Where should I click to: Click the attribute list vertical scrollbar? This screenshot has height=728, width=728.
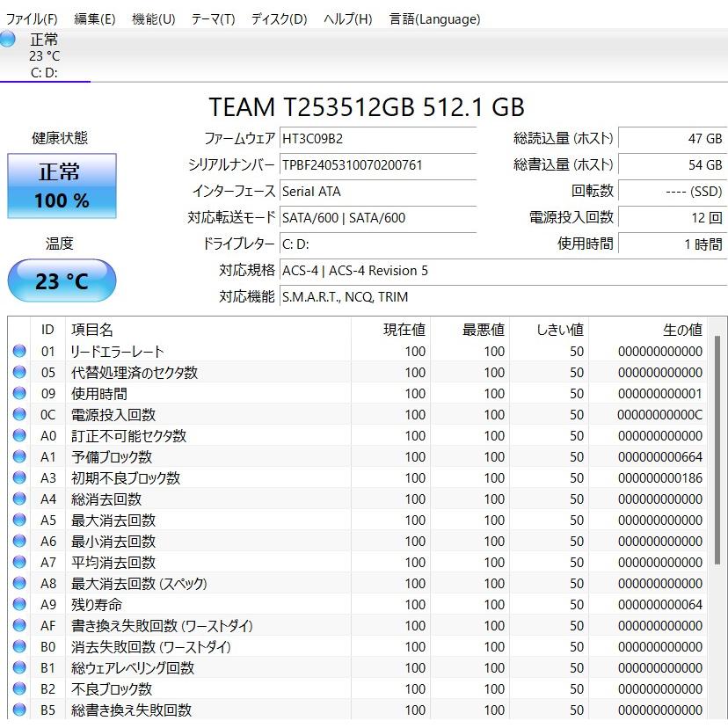[718, 448]
